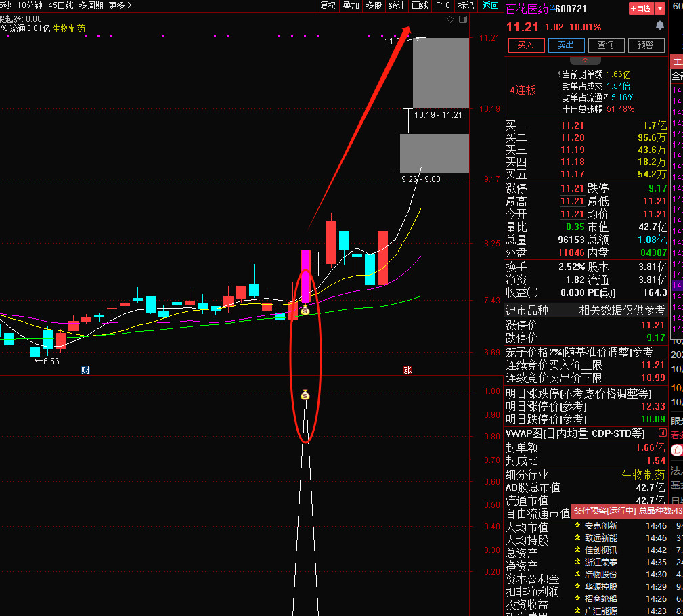683x616 pixels.
Task: Click 安克创新 in the alert list
Action: (600, 526)
